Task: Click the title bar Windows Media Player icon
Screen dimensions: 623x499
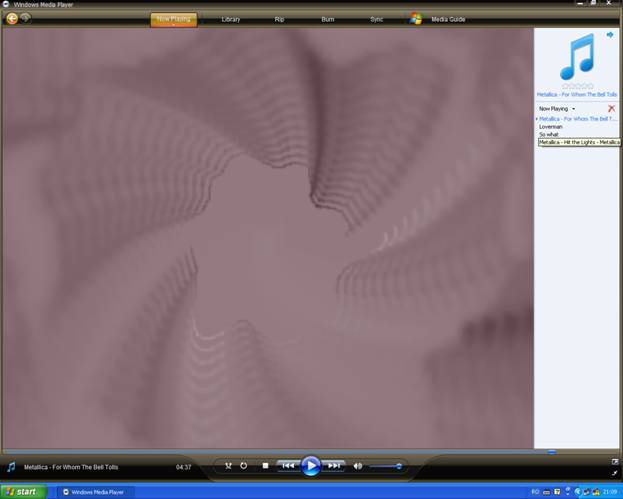Action: point(6,4)
